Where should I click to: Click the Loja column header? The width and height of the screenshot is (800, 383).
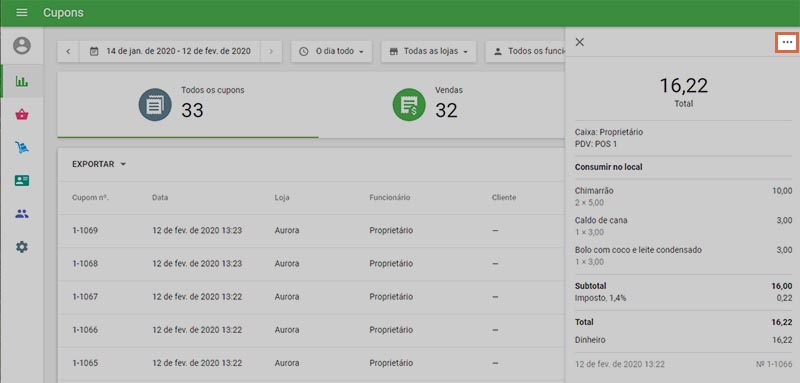click(x=283, y=197)
